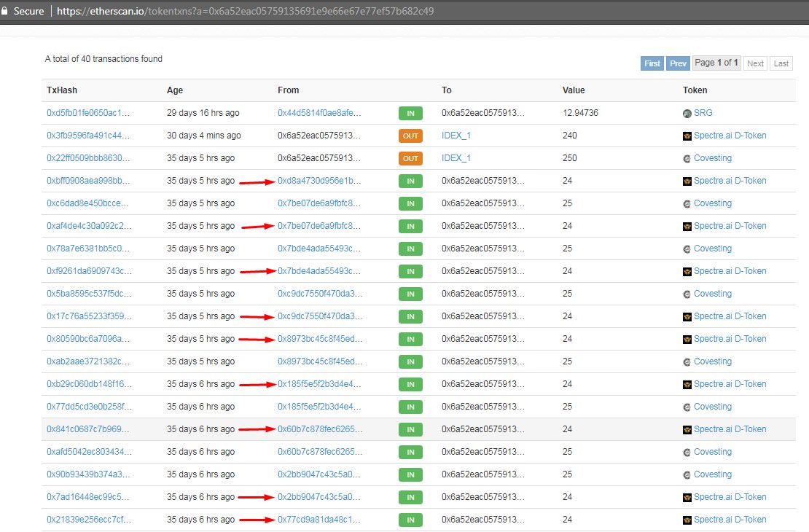Open transaction 0x17c76a55233f359...
The width and height of the screenshot is (809, 532).
(89, 316)
